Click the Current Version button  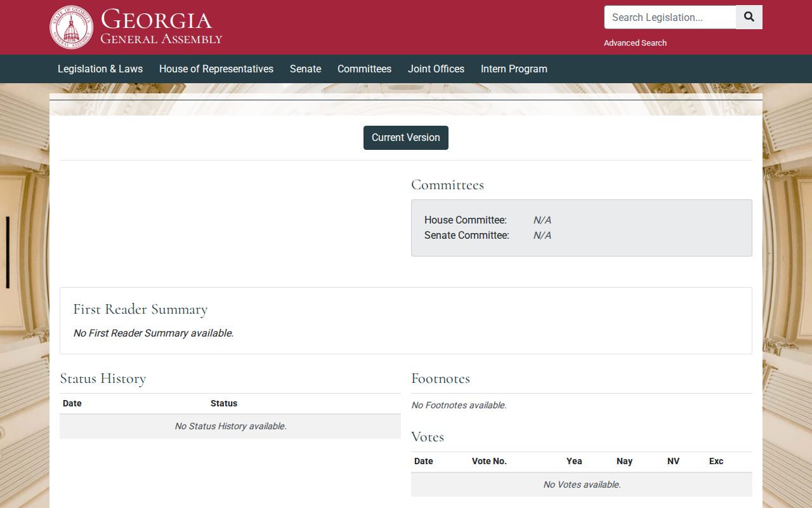coord(406,138)
